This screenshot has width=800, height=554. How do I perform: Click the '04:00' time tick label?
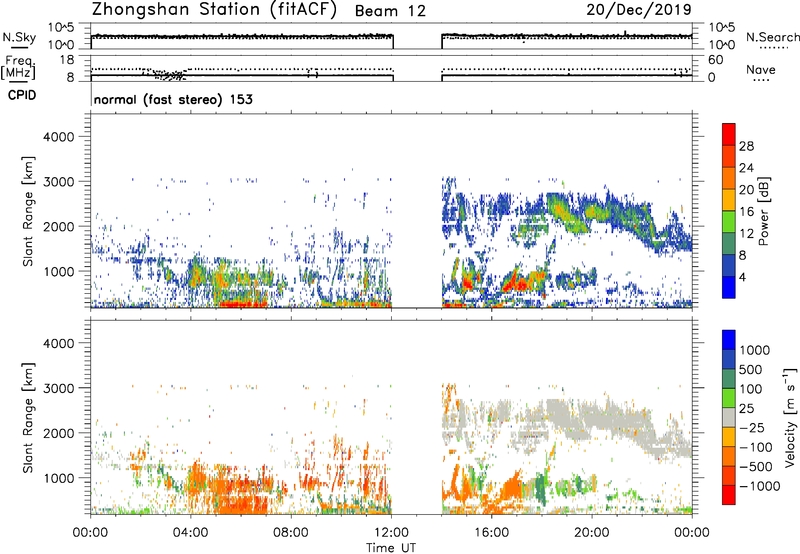coord(190,533)
